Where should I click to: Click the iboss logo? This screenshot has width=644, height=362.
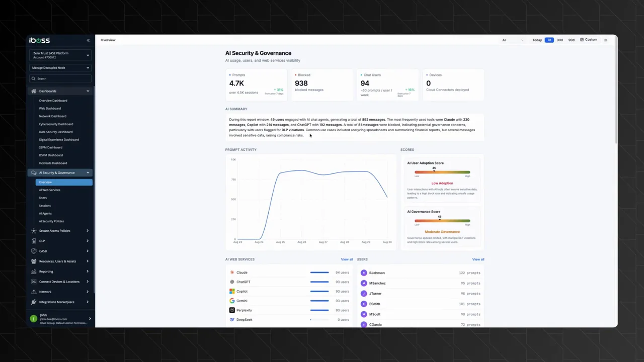(x=39, y=40)
